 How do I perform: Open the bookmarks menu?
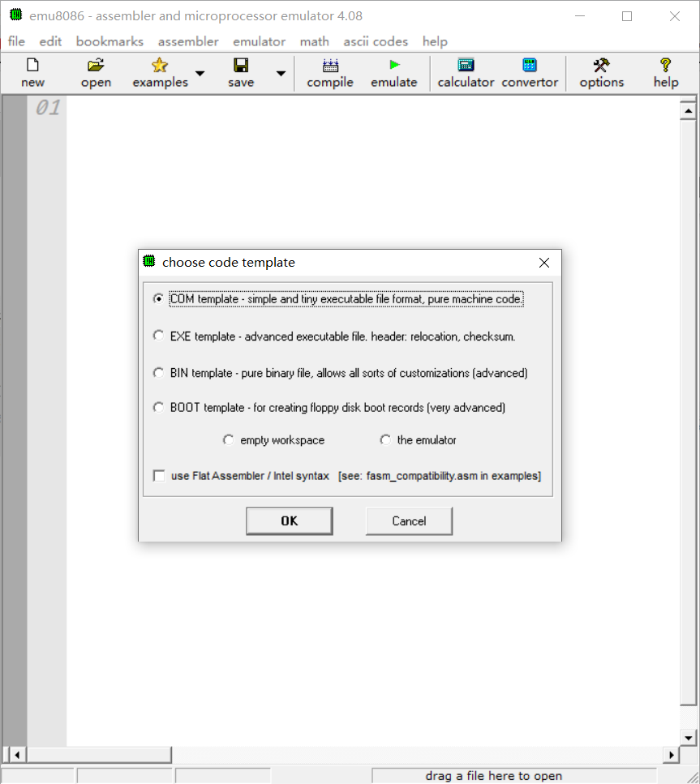[110, 41]
